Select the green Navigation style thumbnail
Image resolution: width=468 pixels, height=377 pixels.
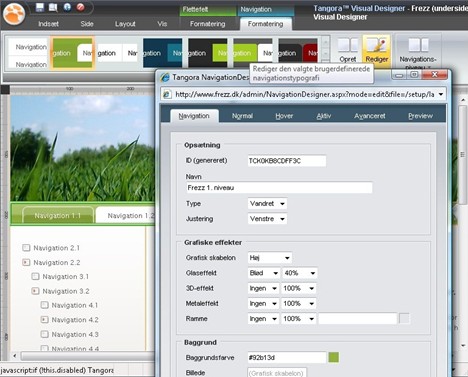(x=73, y=53)
